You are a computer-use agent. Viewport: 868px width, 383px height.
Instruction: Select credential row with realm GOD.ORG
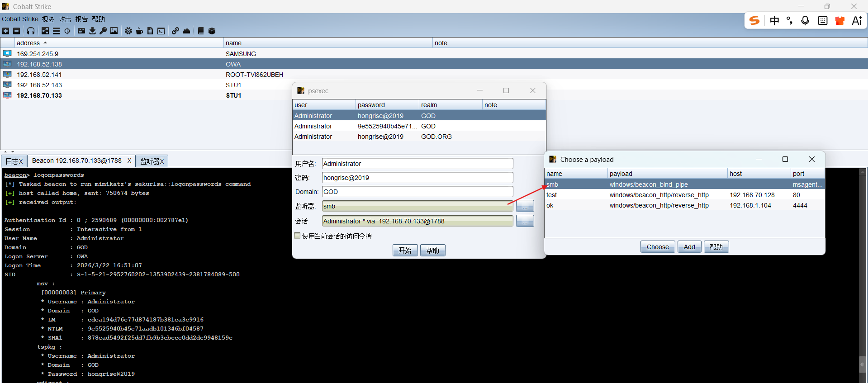pyautogui.click(x=419, y=137)
